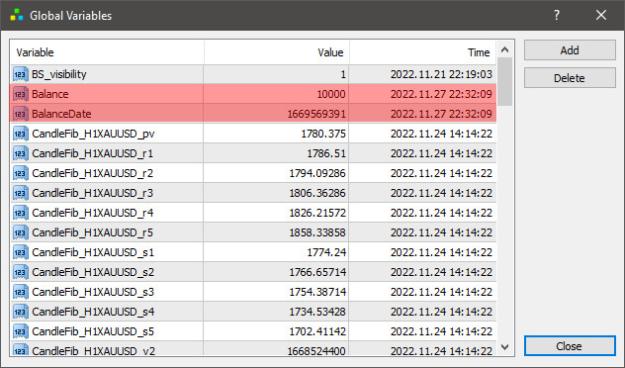Sort by the Time column header
Viewport: 625px width, 368px height.
pyautogui.click(x=423, y=52)
